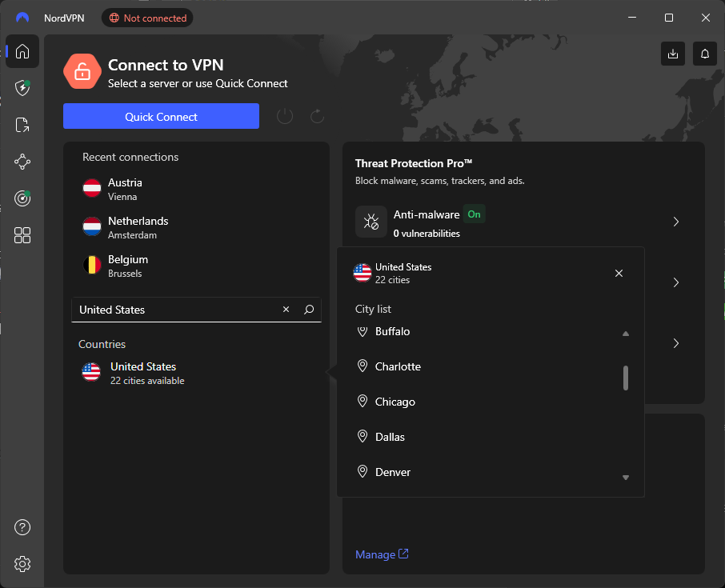The image size is (725, 588).
Task: Click the United States search field
Action: pos(197,310)
